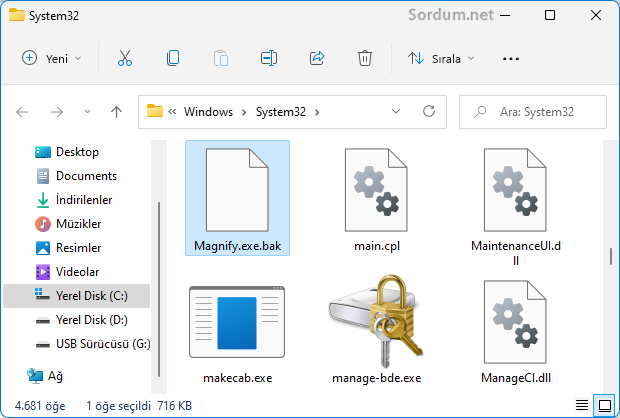The image size is (620, 418).
Task: Select the makecab.exe file icon
Action: pyautogui.click(x=237, y=322)
